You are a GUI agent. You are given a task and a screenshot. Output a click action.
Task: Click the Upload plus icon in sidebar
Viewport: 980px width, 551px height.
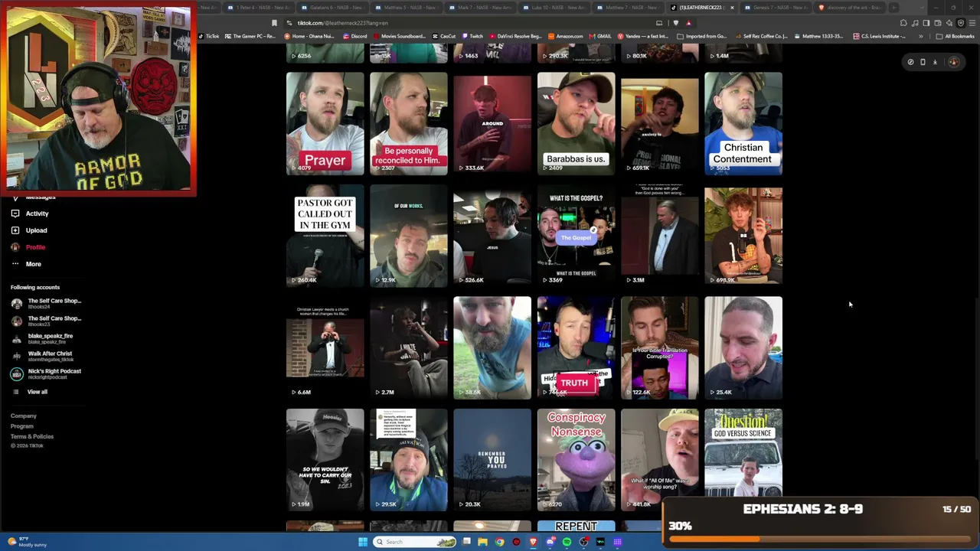tap(15, 230)
